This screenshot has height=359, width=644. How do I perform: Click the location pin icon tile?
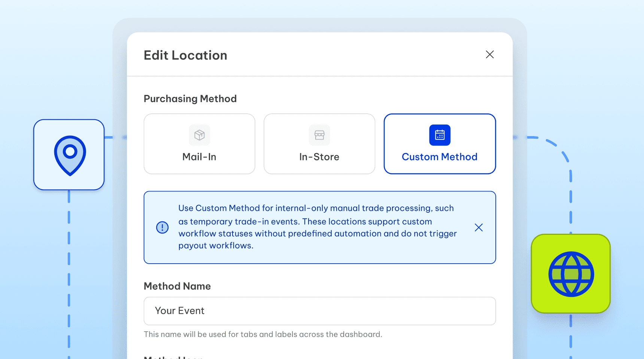69,155
